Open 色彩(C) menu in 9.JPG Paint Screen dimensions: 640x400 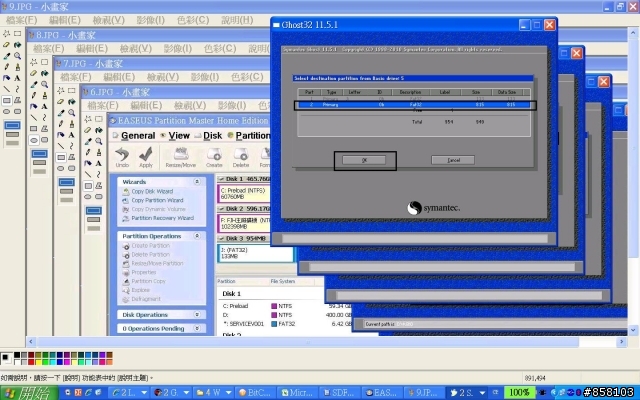coord(193,20)
